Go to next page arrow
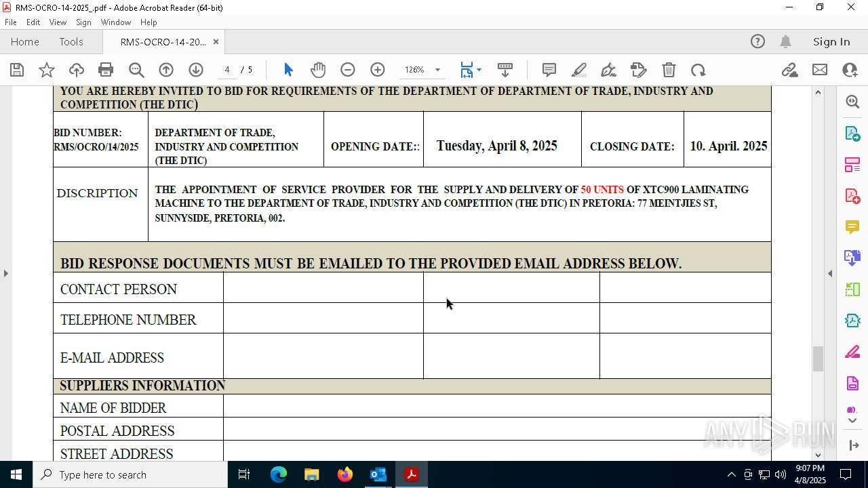Screen dimensions: 868x488 (x=196, y=70)
